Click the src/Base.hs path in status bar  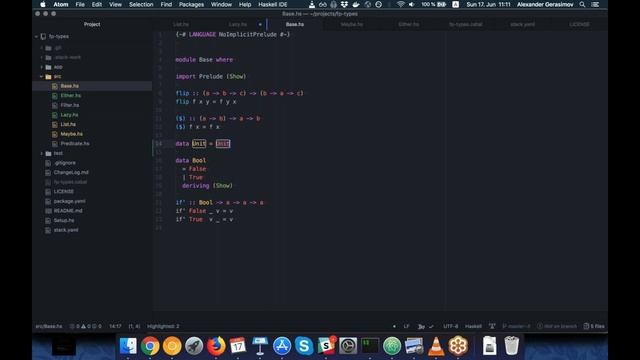49,327
